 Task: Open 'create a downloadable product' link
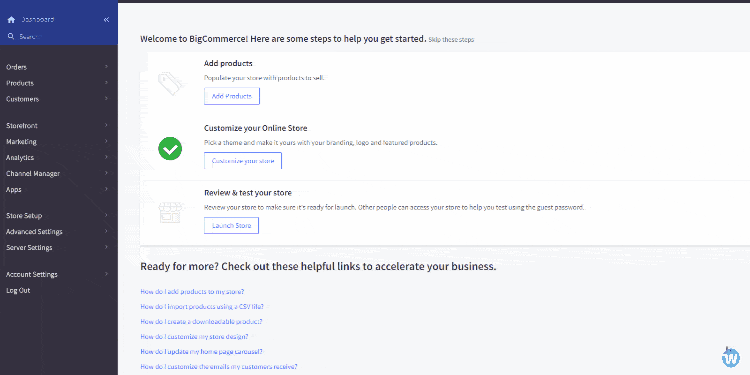(201, 322)
